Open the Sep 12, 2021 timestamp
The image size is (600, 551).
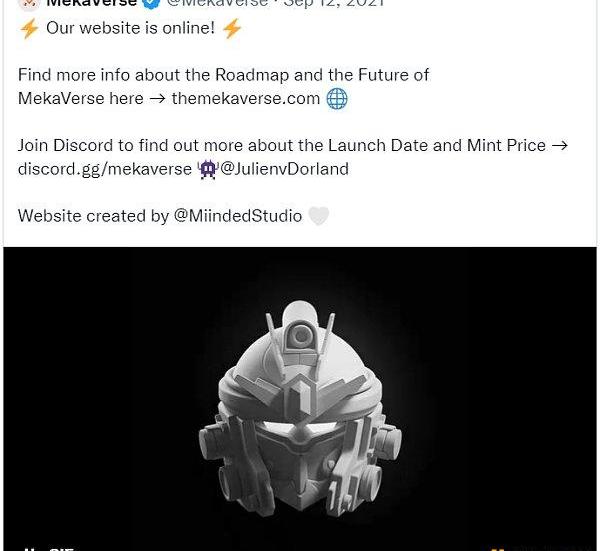(x=334, y=3)
